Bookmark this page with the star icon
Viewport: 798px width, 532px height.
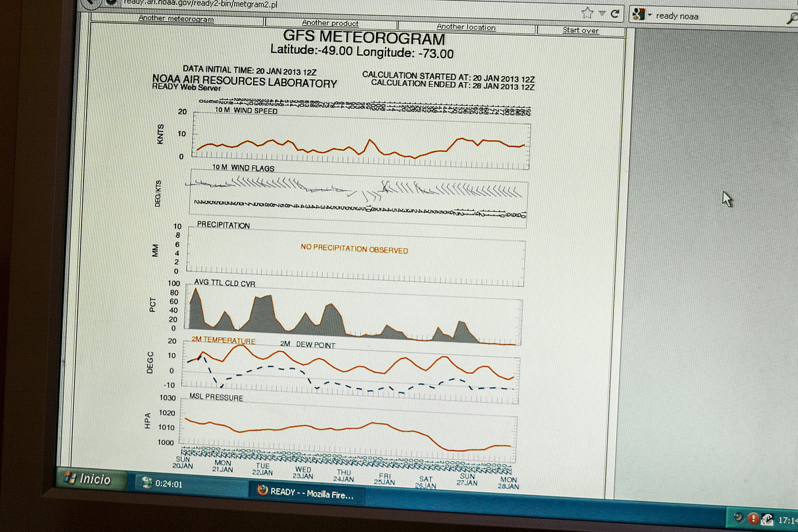587,12
